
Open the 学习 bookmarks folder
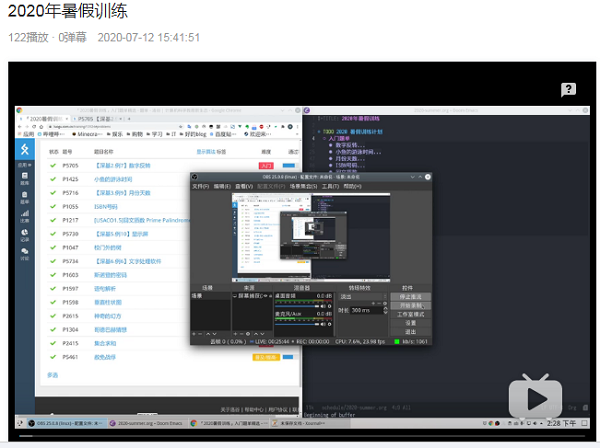[x=155, y=134]
